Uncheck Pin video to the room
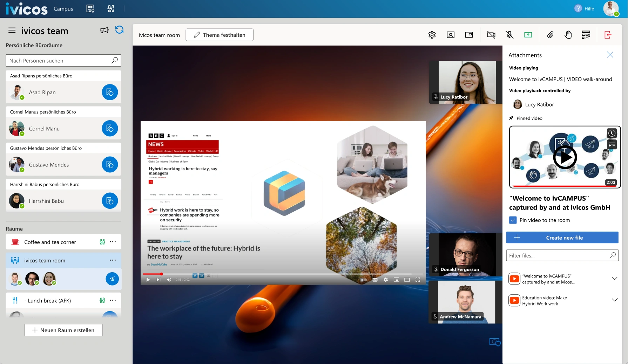Screen dimensions: 628x364 coord(513,220)
